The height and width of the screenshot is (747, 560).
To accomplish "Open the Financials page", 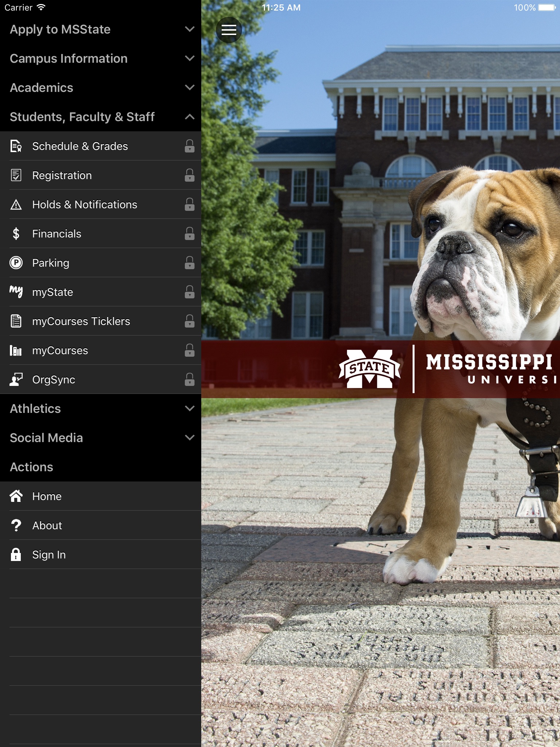I will point(101,233).
